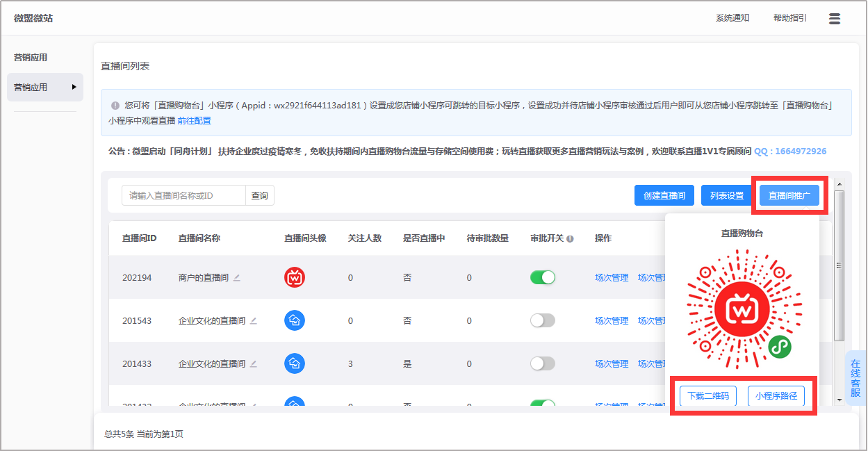Click the red avatar of room 202194

click(295, 277)
